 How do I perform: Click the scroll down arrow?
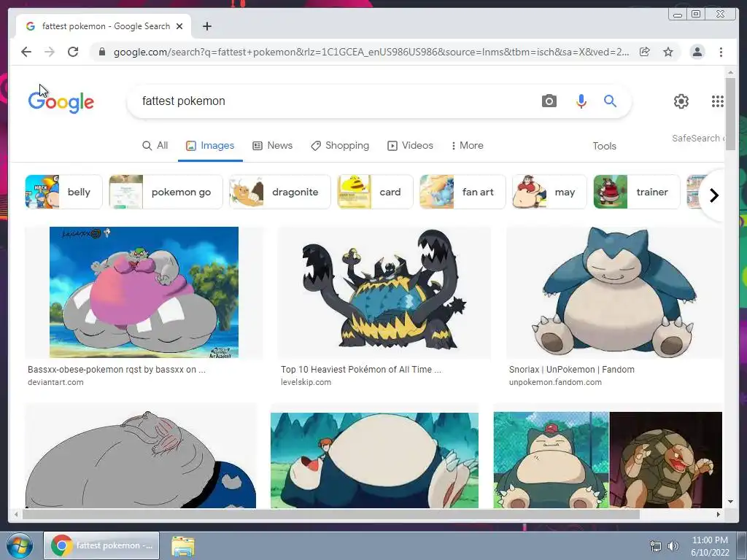coord(730,502)
